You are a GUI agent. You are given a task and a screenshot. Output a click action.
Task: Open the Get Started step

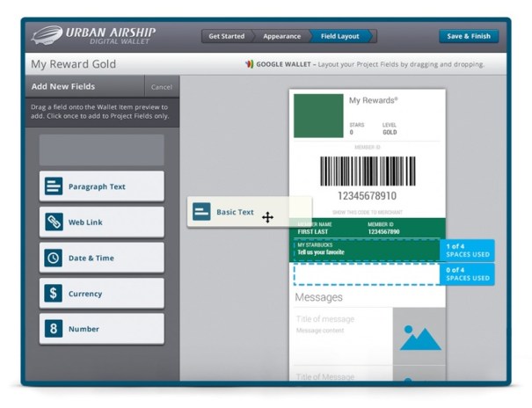pos(226,37)
